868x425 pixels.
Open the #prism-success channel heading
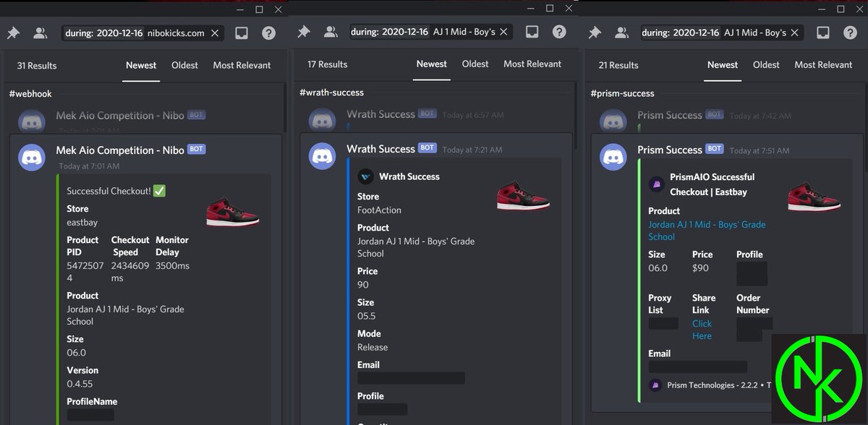(622, 93)
